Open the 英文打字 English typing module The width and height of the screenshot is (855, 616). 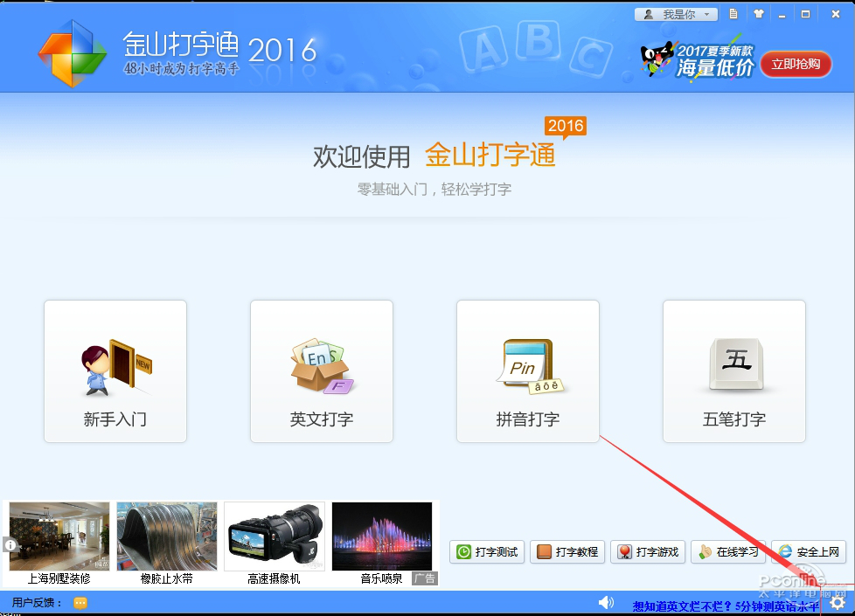[322, 371]
